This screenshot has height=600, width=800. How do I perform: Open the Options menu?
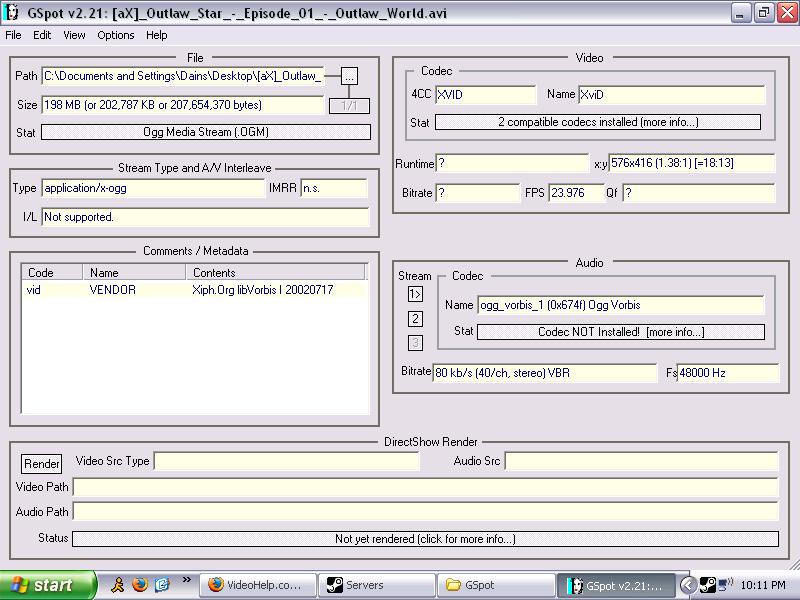pos(116,35)
